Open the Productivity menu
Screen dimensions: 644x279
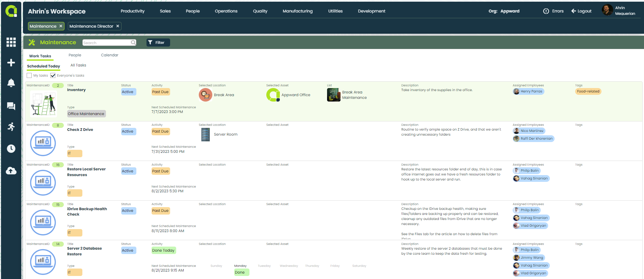(133, 11)
